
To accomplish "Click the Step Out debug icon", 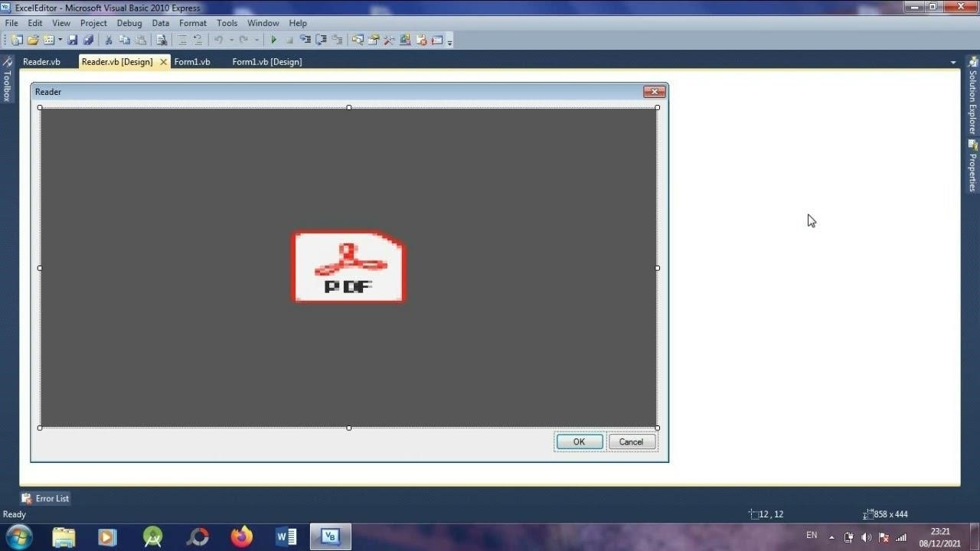I will [338, 40].
